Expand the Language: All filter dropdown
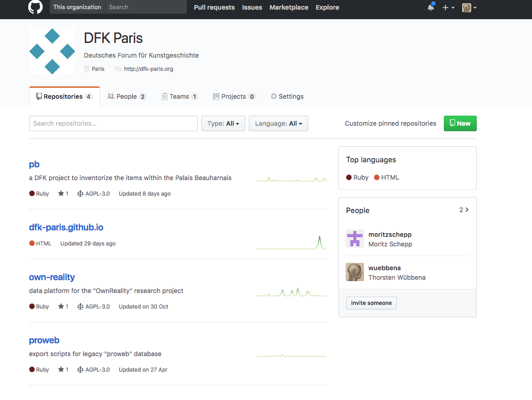This screenshot has height=400, width=532. (x=279, y=123)
